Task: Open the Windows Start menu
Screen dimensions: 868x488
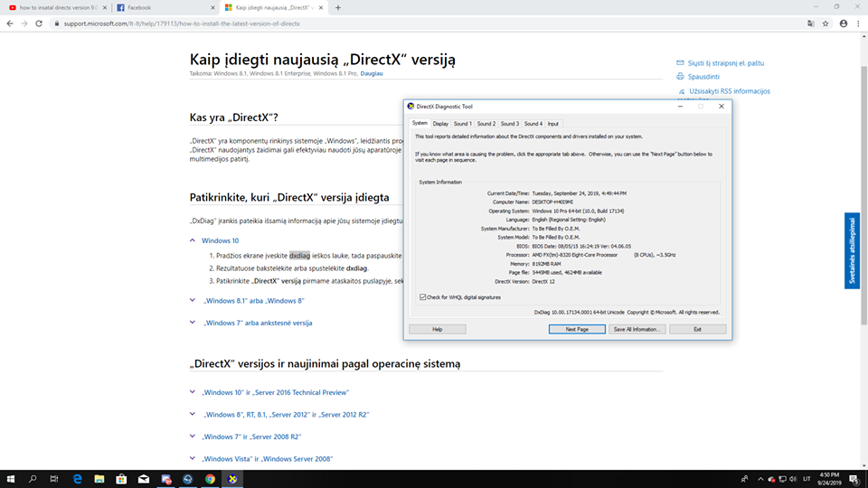Action: [x=11, y=479]
